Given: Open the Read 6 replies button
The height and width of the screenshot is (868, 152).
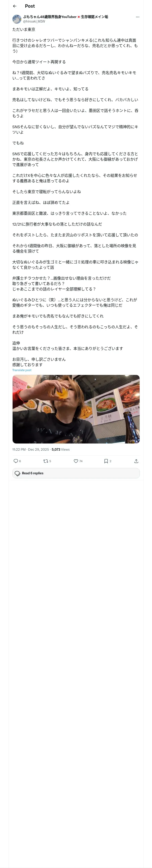Looking at the screenshot, I should click(76, 473).
